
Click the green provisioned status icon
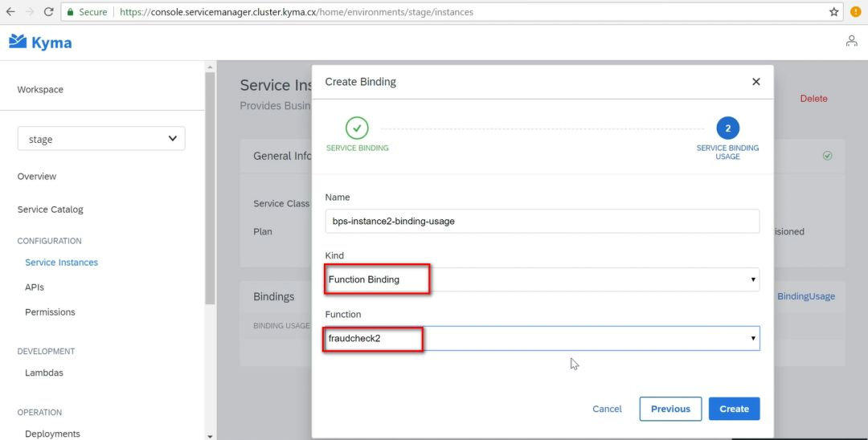click(x=827, y=156)
